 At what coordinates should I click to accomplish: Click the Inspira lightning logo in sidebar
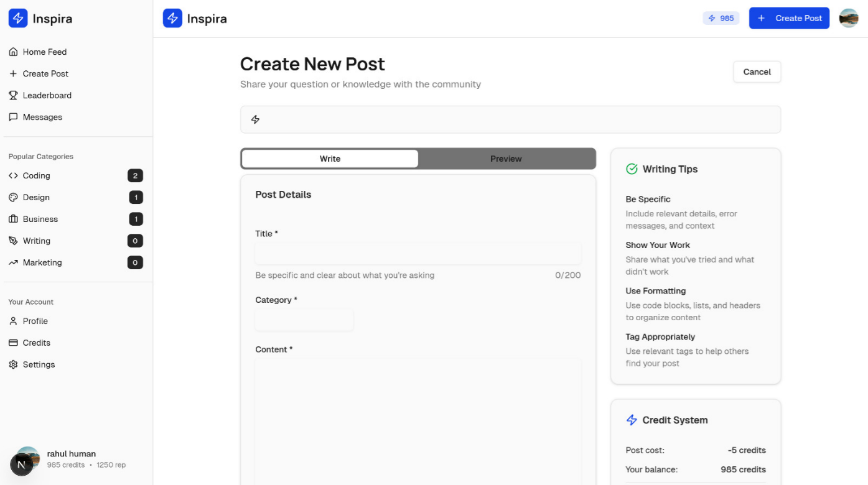point(18,19)
